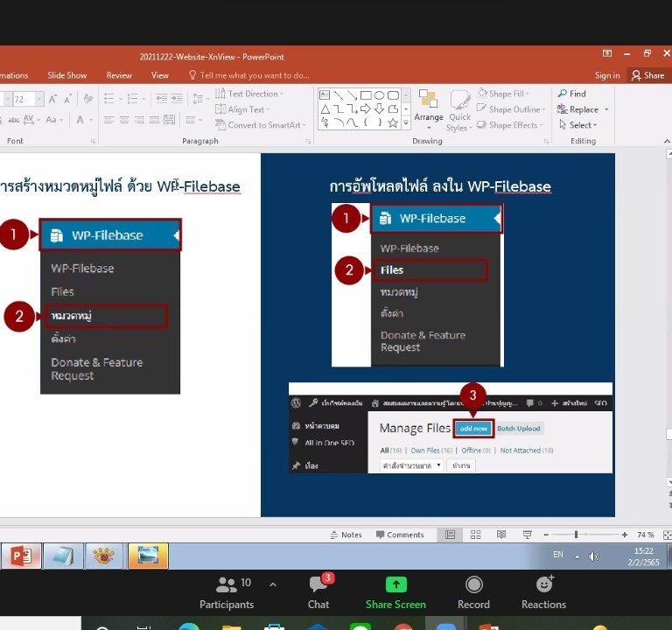Toggle Align Right paragraph alignment

[139, 120]
